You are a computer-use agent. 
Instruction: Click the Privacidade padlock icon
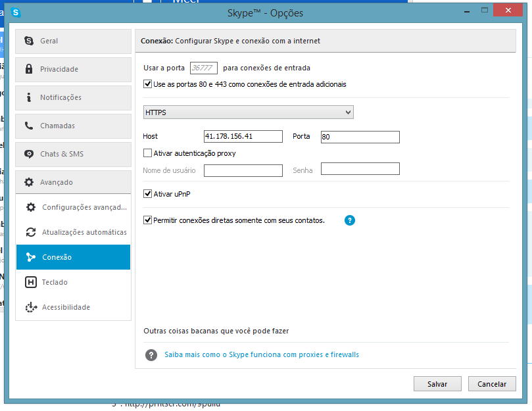tap(29, 69)
